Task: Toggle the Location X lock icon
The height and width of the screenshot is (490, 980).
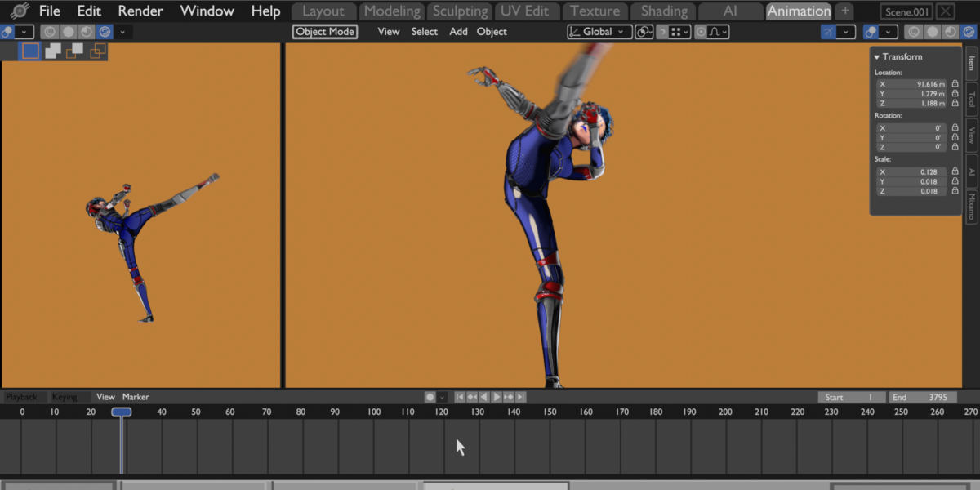Action: (x=955, y=84)
